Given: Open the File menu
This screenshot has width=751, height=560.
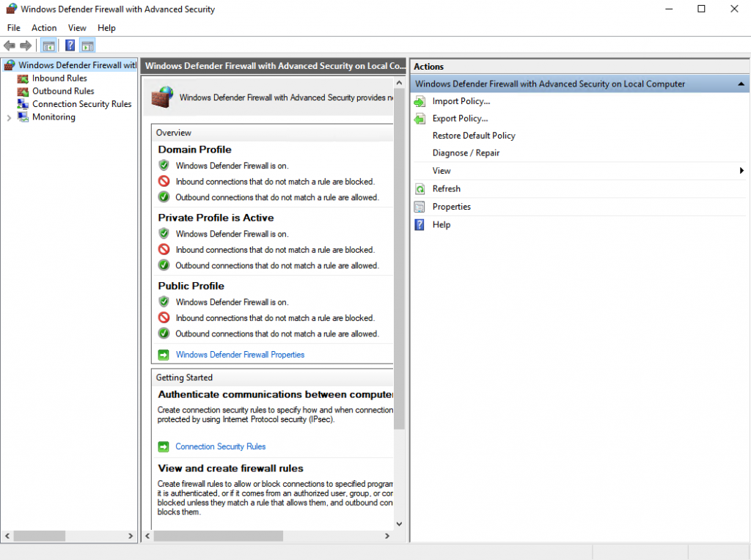Looking at the screenshot, I should point(14,28).
